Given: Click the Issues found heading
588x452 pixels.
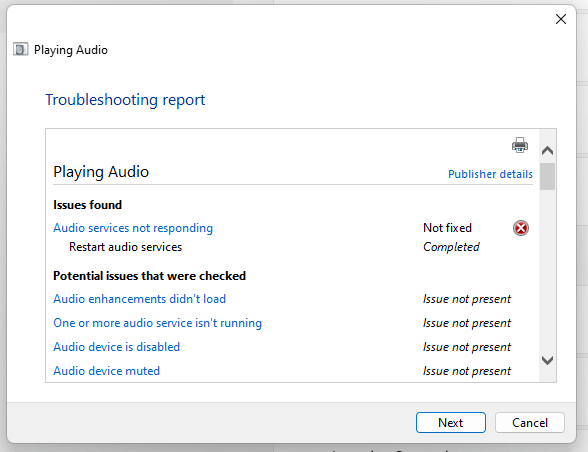Looking at the screenshot, I should pyautogui.click(x=87, y=205).
